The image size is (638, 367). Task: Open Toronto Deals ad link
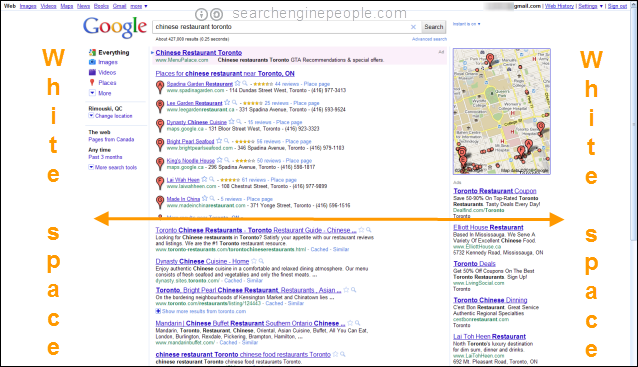click(x=474, y=264)
